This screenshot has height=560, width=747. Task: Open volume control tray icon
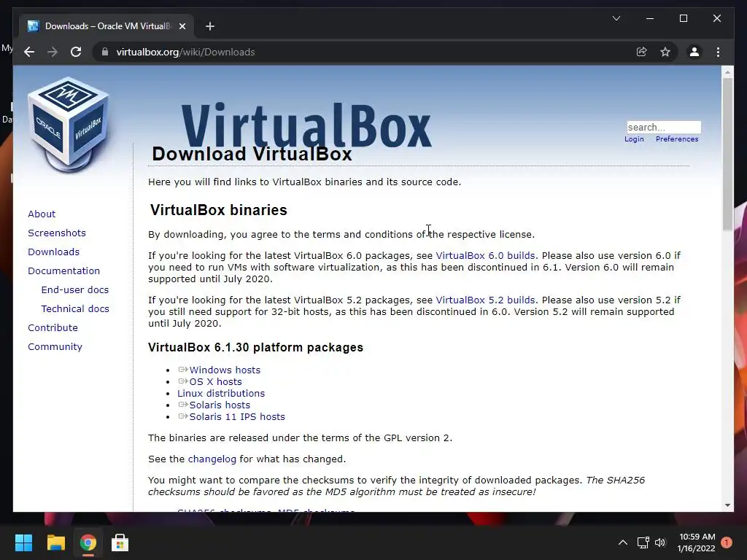tap(660, 542)
